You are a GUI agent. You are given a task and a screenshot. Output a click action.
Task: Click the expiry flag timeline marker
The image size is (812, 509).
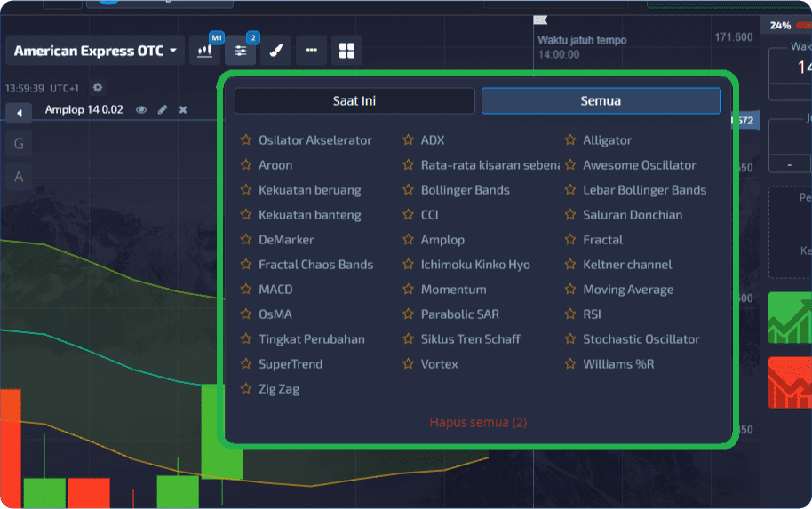[x=540, y=20]
